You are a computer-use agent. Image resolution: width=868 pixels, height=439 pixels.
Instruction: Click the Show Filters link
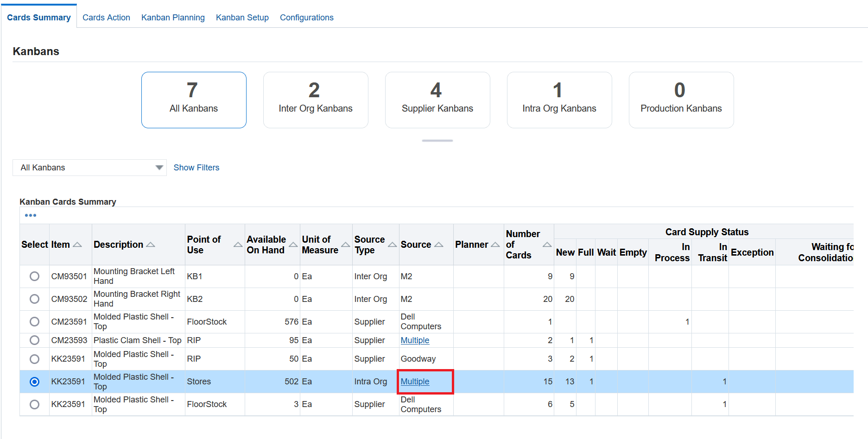196,168
